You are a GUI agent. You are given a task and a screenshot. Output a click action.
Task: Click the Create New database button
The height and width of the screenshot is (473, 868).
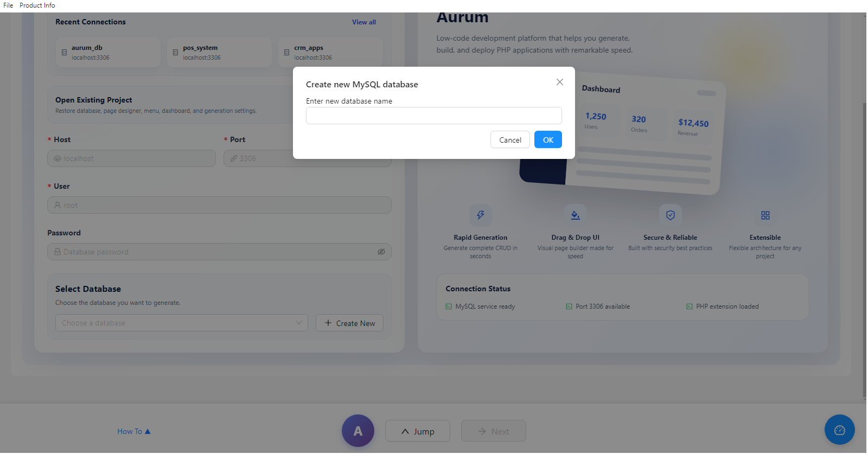(x=349, y=323)
